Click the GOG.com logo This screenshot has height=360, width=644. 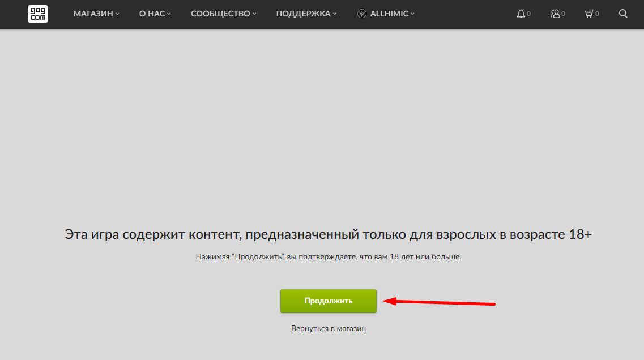(38, 14)
